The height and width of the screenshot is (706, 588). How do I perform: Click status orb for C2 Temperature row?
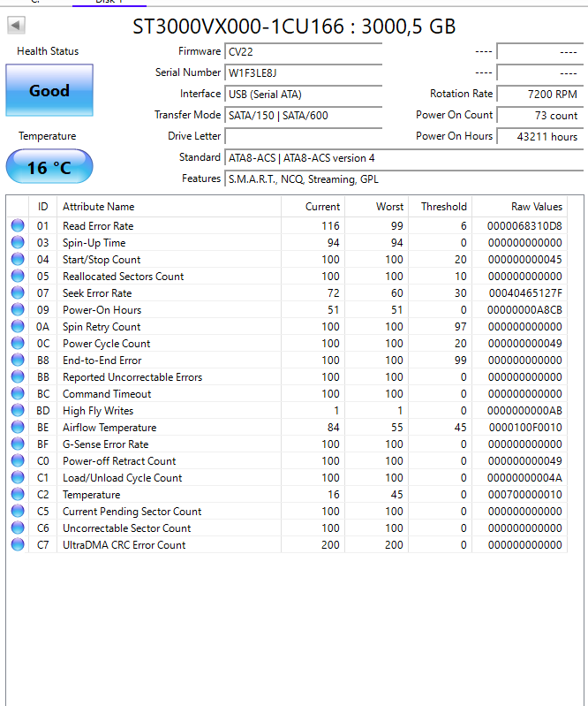[x=18, y=495]
